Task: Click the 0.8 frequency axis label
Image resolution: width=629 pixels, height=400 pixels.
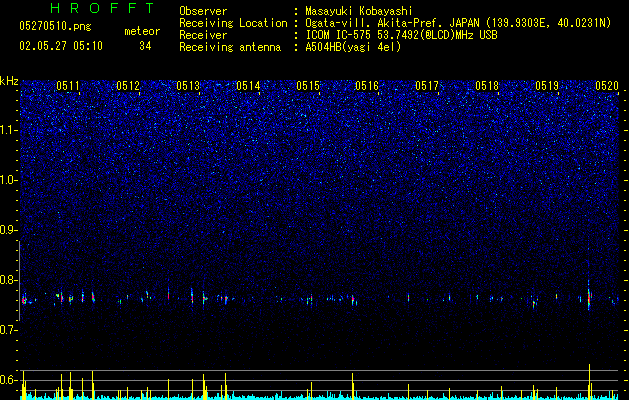Action: 9,280
